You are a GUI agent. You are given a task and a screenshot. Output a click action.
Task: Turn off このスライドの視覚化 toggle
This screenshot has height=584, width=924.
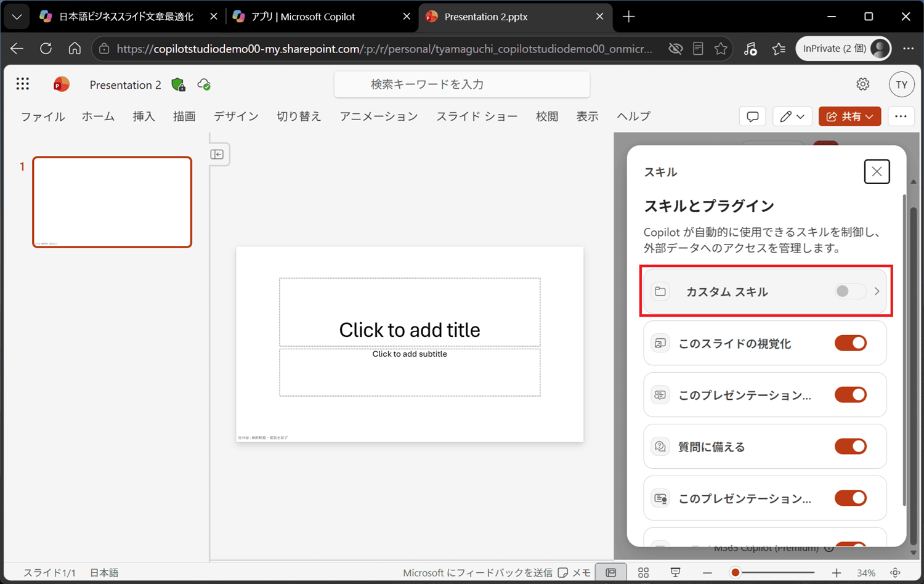851,343
